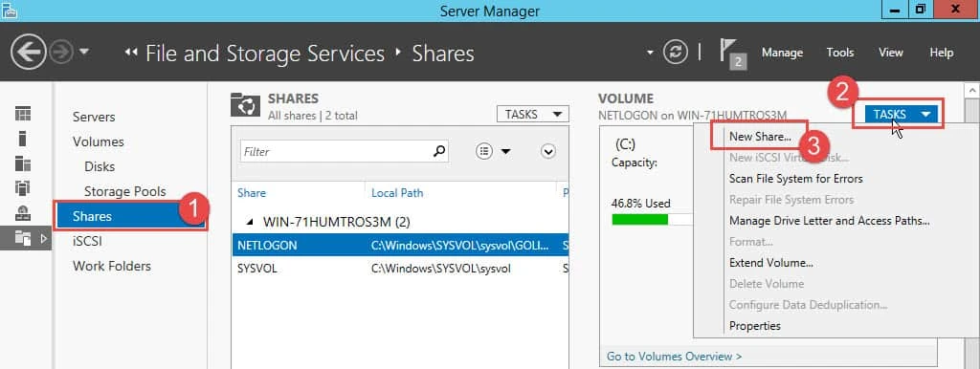Viewport: 980px width, 369px height.
Task: Open the Help menu
Action: coord(942,54)
